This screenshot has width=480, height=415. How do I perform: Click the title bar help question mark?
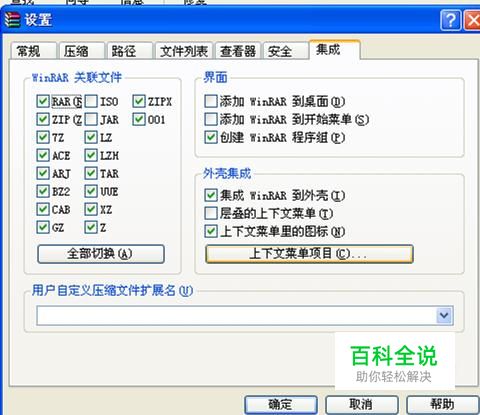451,20
